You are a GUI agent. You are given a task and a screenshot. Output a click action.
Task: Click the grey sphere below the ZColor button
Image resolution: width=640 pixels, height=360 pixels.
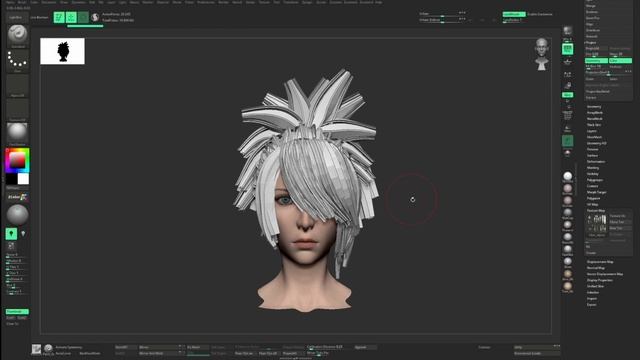17,215
